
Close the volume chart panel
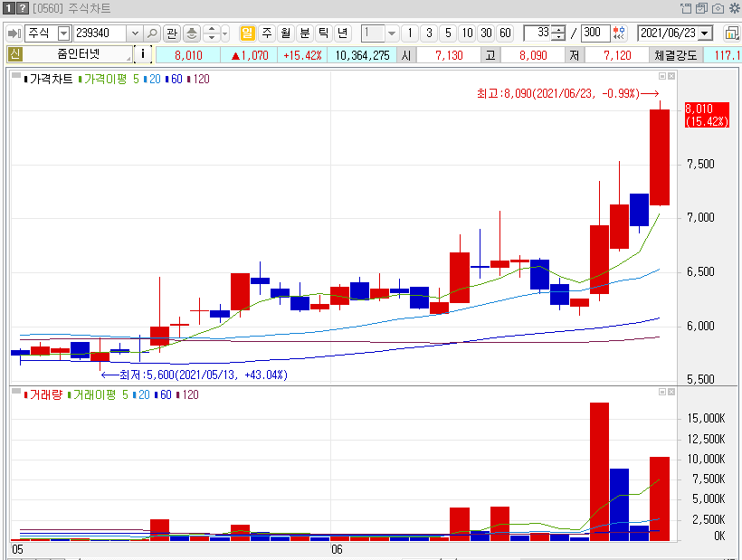(x=671, y=392)
